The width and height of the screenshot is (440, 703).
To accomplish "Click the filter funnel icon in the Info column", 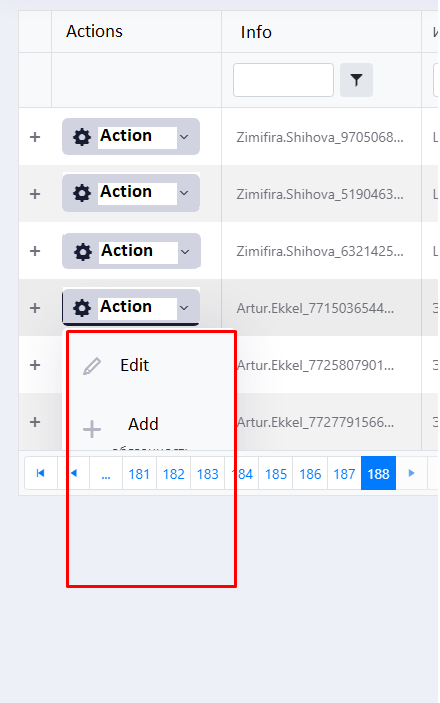I will (x=356, y=80).
